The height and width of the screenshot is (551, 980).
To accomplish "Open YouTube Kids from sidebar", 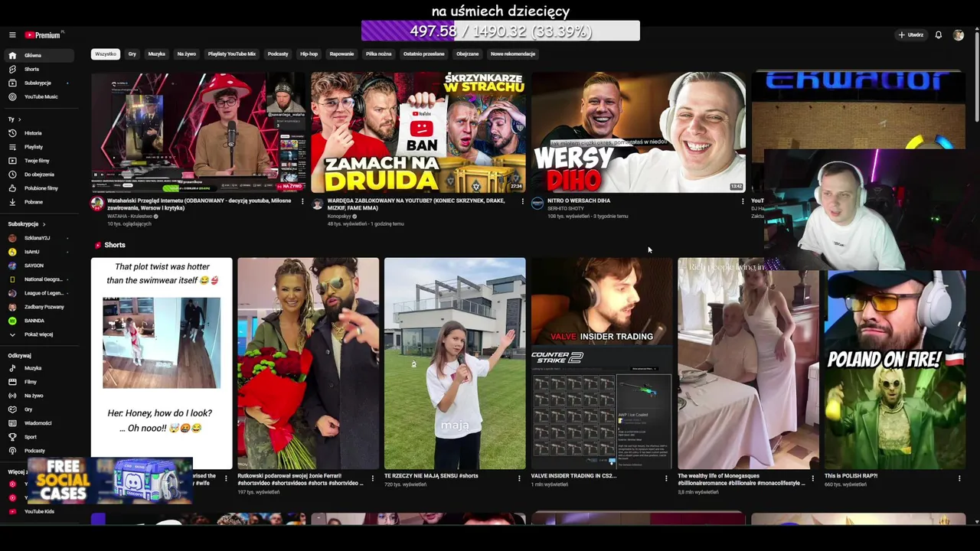I will (x=39, y=511).
